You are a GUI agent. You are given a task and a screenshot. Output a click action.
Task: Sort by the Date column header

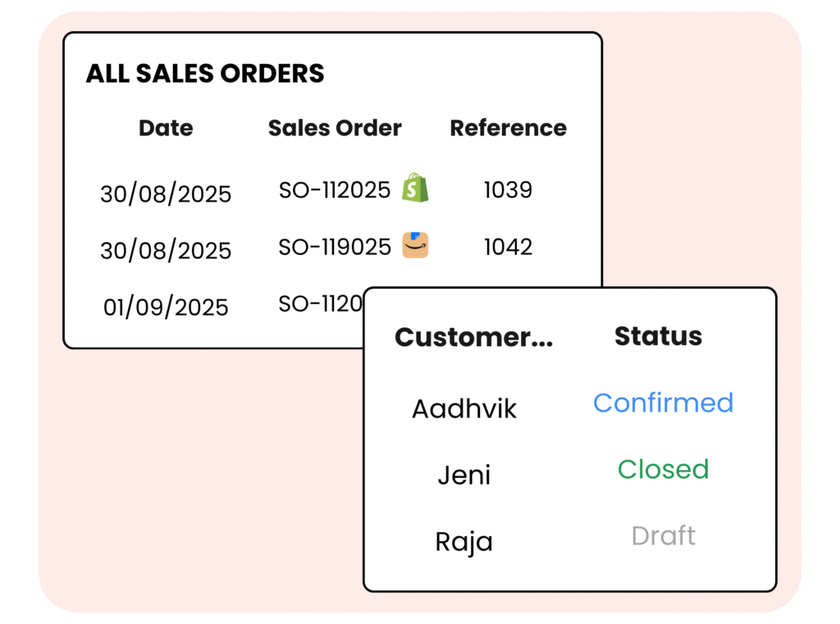click(x=166, y=128)
